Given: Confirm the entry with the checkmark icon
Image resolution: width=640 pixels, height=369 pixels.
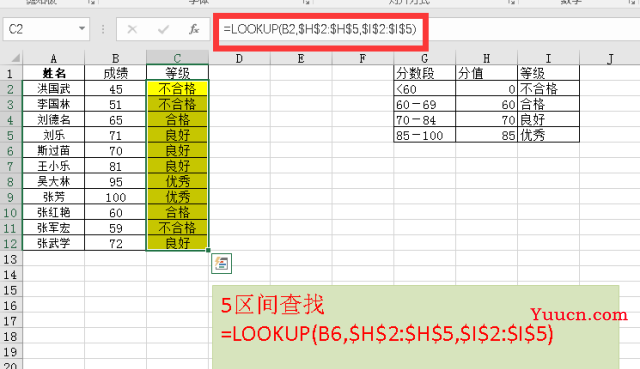Looking at the screenshot, I should tap(163, 29).
